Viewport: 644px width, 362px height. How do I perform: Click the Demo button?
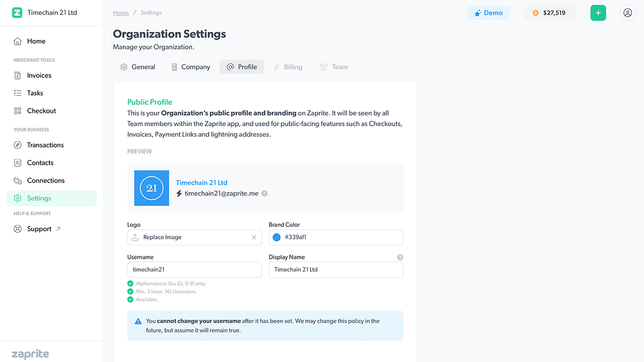tap(489, 13)
